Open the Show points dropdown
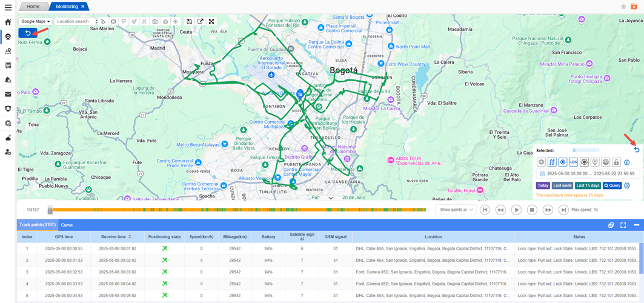644x303 pixels. point(455,210)
